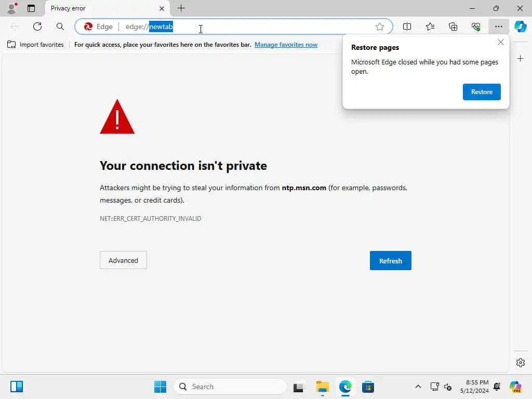Viewport: 532px width, 399px height.
Task: Open sidebar settings gear icon
Action: (x=521, y=363)
